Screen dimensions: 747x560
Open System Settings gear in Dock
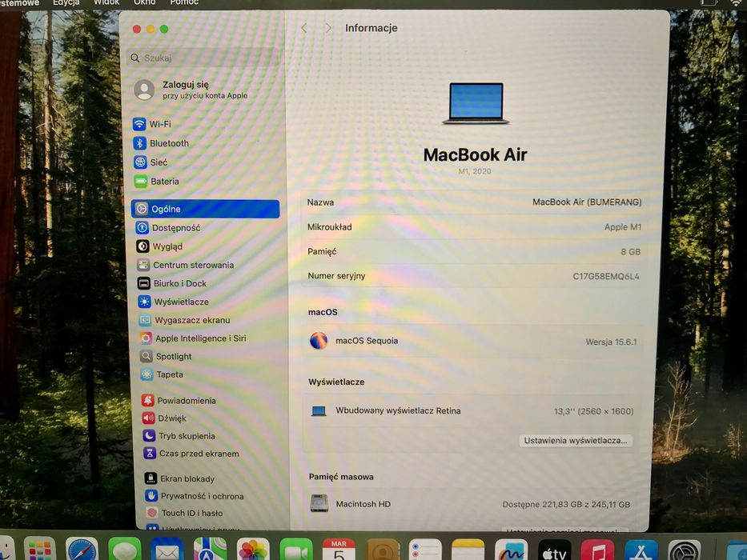[x=684, y=551]
